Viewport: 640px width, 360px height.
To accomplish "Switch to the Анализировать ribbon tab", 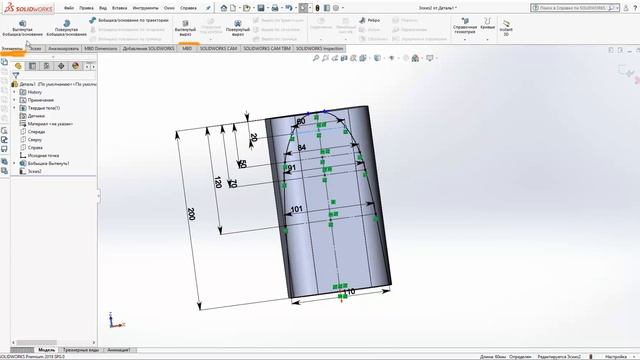I will coord(63,49).
